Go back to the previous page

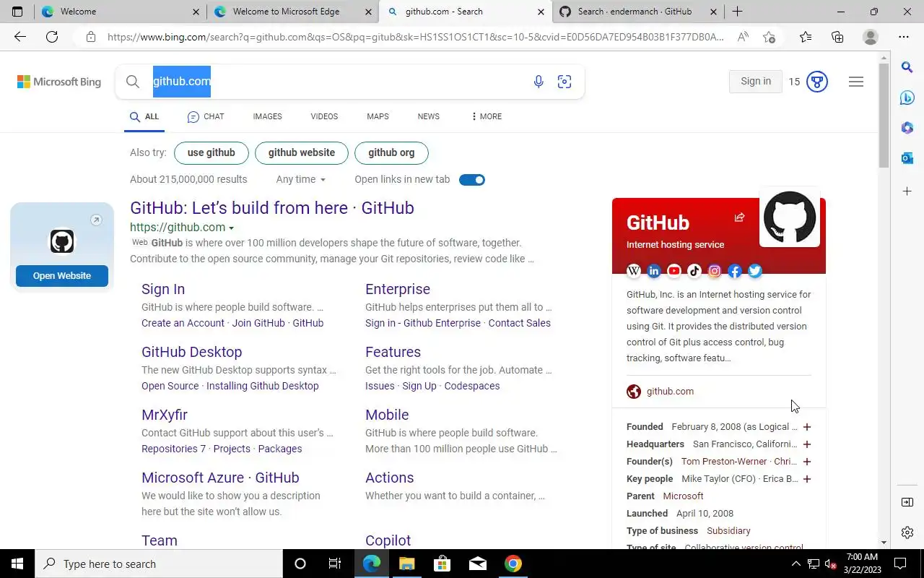click(x=19, y=37)
